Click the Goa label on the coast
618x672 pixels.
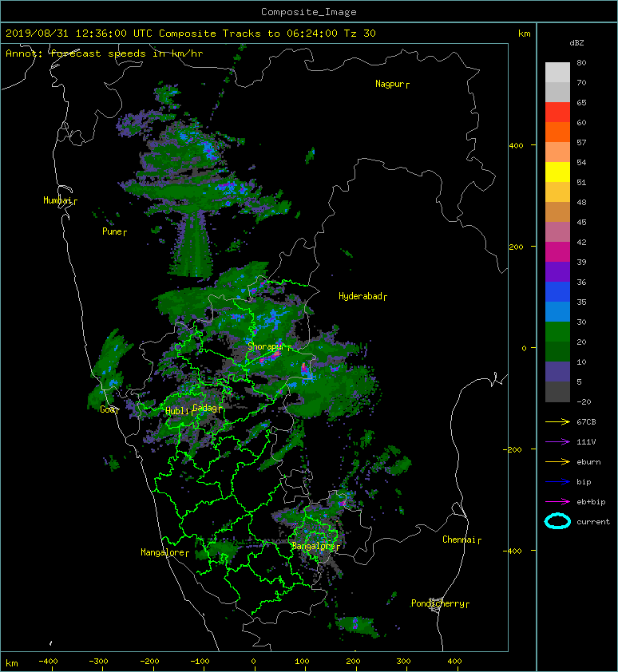[108, 409]
